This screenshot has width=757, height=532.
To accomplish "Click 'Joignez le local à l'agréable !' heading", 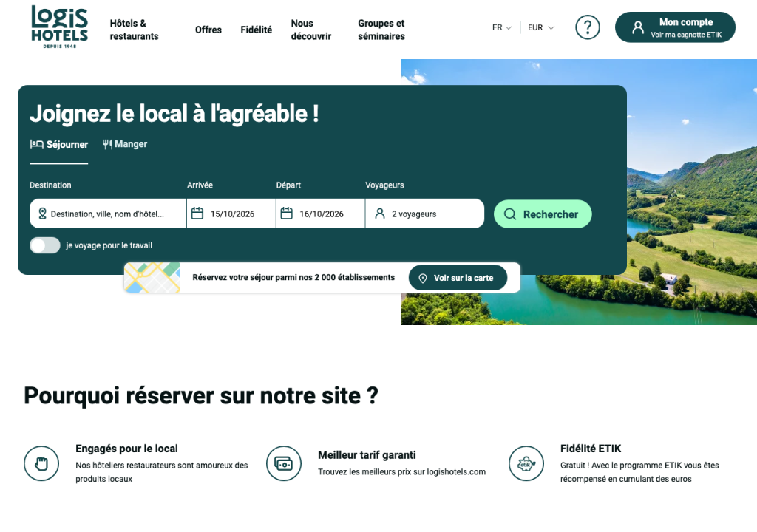I will tap(174, 114).
